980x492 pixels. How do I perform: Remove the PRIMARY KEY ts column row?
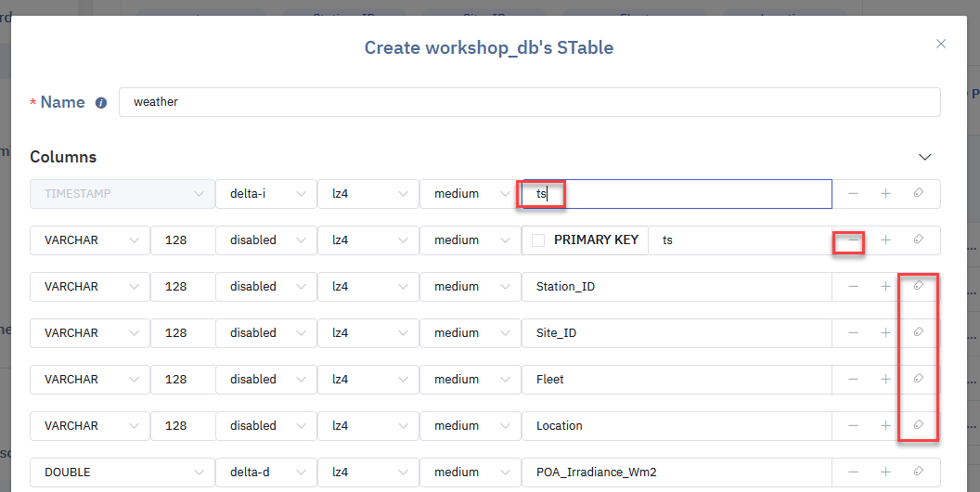(x=853, y=240)
